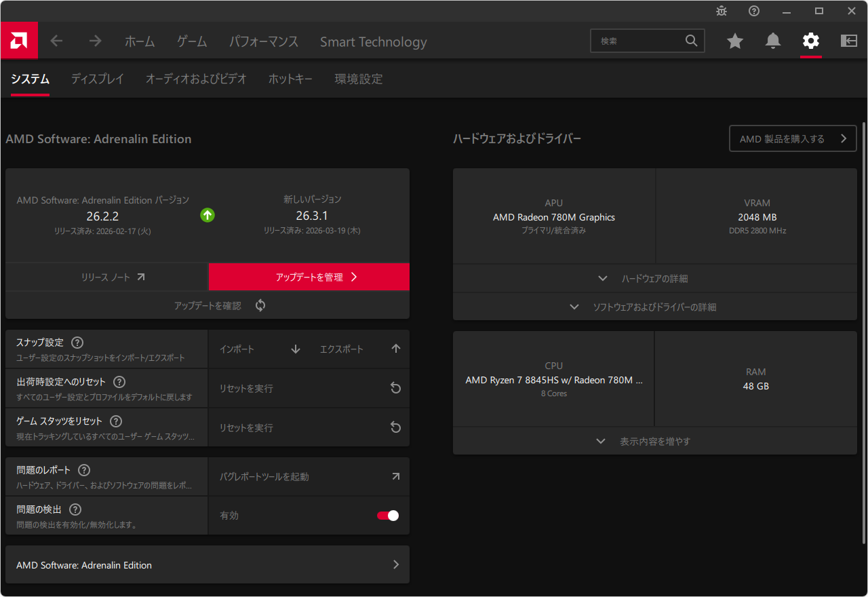Click the settings gear icon
868x597 pixels.
[811, 41]
